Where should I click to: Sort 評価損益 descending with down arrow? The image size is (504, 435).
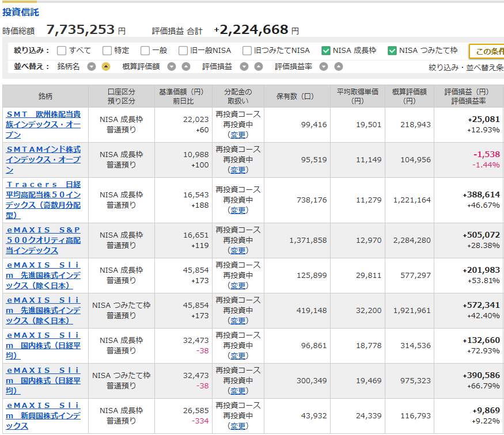click(x=244, y=67)
